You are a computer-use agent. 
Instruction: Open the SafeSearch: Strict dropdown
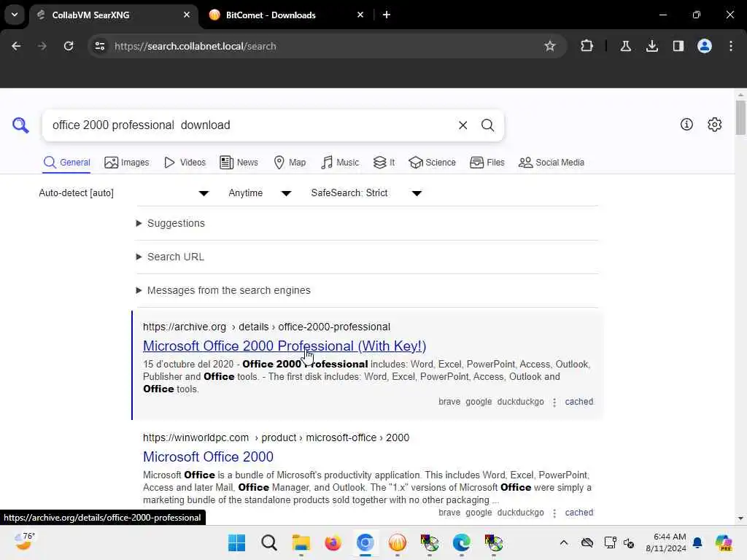(366, 192)
